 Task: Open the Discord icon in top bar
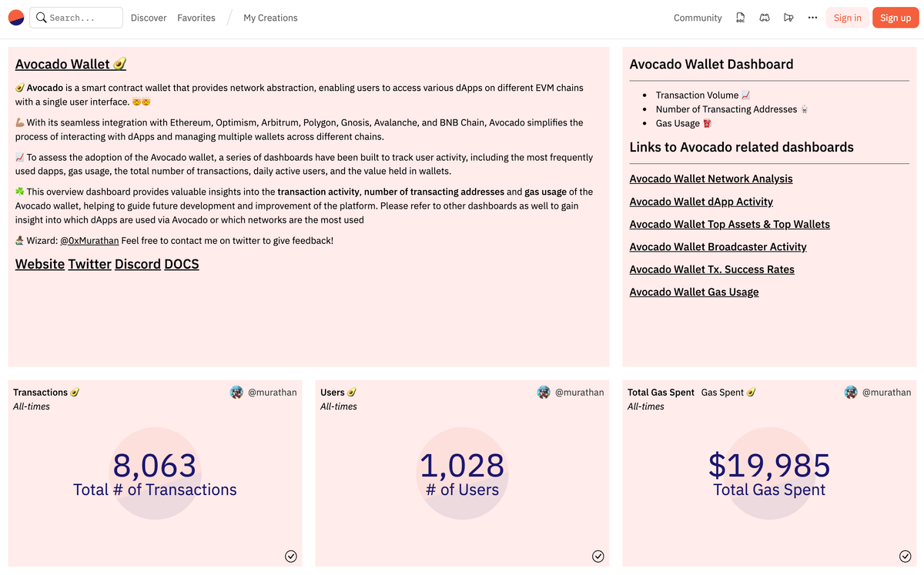pyautogui.click(x=764, y=18)
